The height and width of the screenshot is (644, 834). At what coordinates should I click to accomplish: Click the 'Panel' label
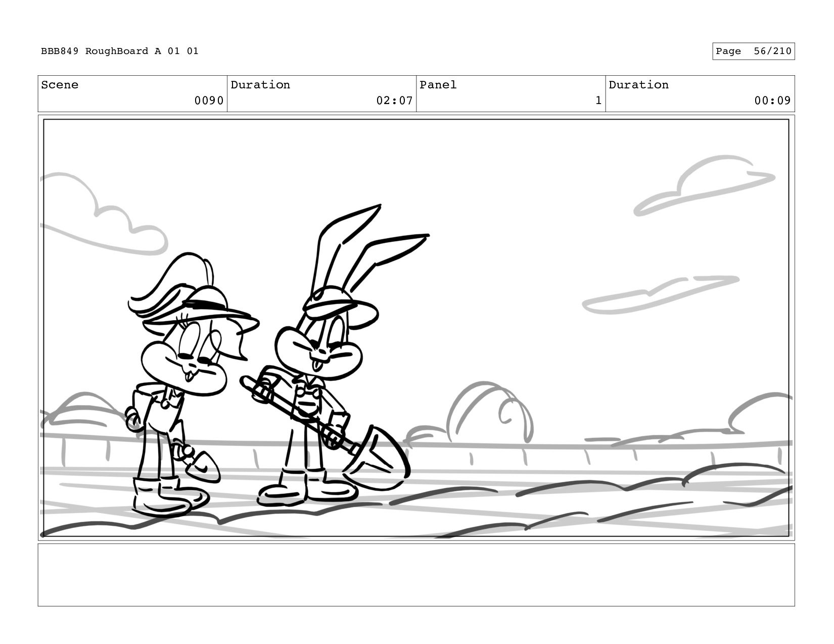tap(438, 85)
